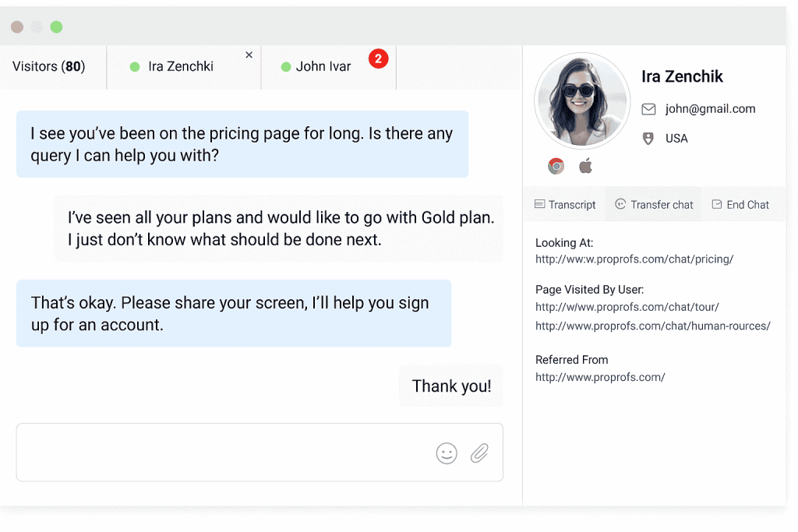Viewport: 798px width, 532px height.
Task: Click the Transcript icon
Action: 540,204
